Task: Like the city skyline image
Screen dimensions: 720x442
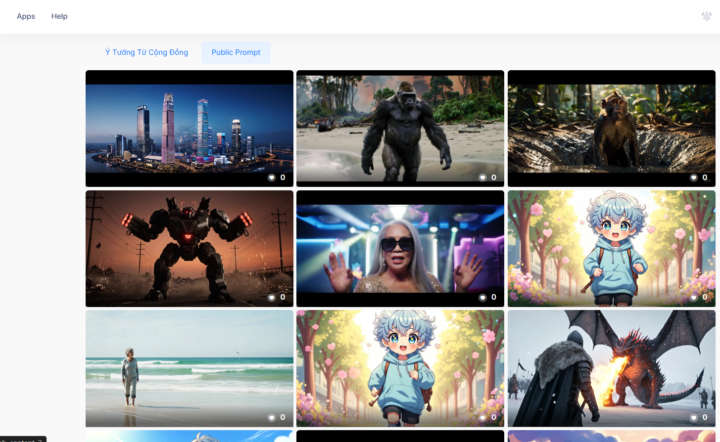Action: pos(271,178)
